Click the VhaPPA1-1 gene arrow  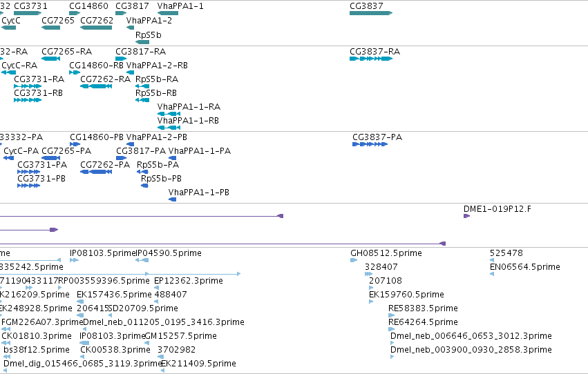click(x=168, y=13)
